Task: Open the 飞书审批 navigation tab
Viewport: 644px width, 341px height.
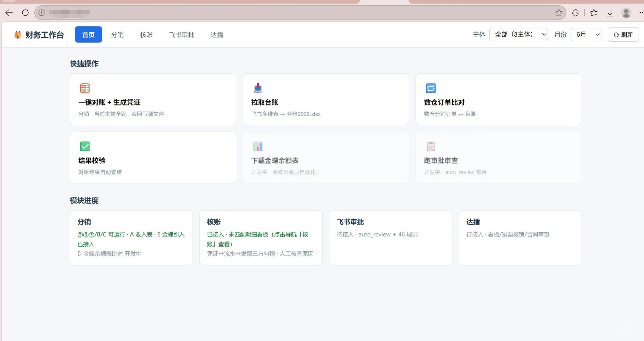Action: 181,35
